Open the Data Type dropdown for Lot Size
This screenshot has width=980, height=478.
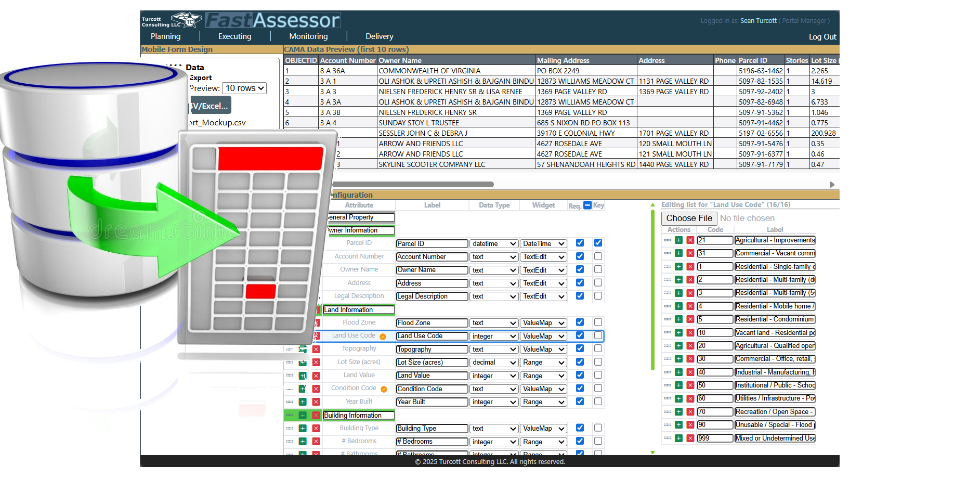point(493,362)
